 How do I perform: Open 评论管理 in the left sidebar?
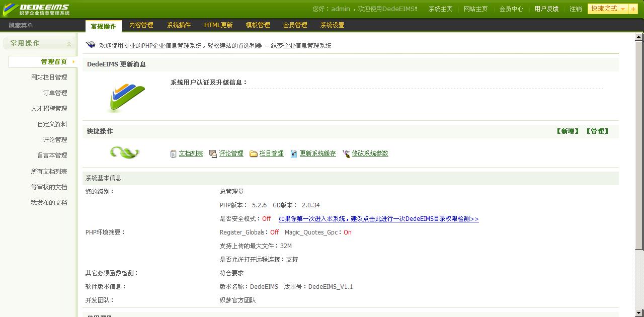click(x=55, y=140)
